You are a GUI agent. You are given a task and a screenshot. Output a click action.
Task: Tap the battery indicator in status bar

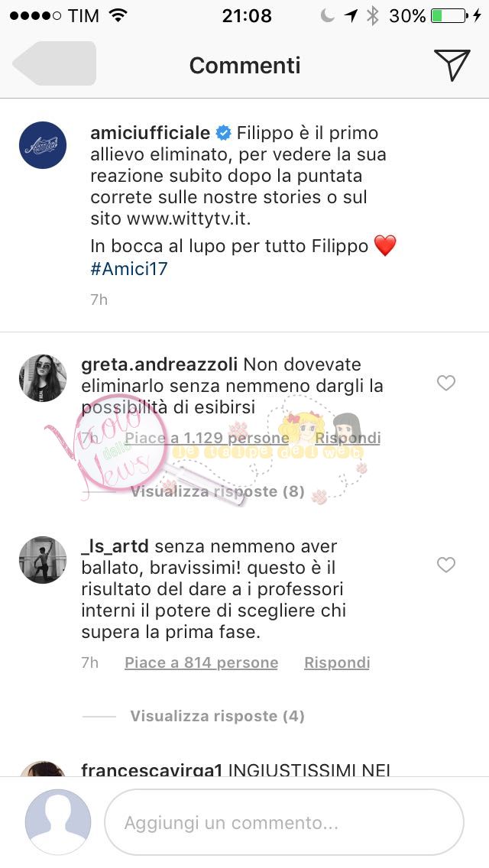click(450, 15)
